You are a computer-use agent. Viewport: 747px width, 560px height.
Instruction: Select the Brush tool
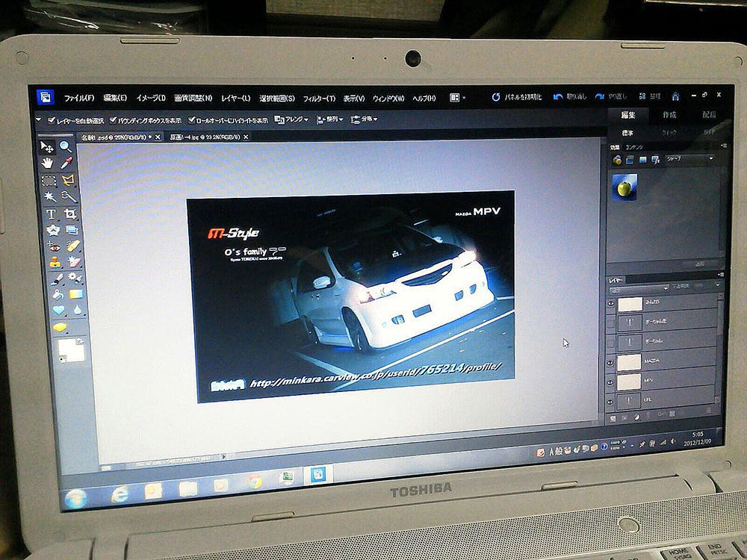(57, 278)
